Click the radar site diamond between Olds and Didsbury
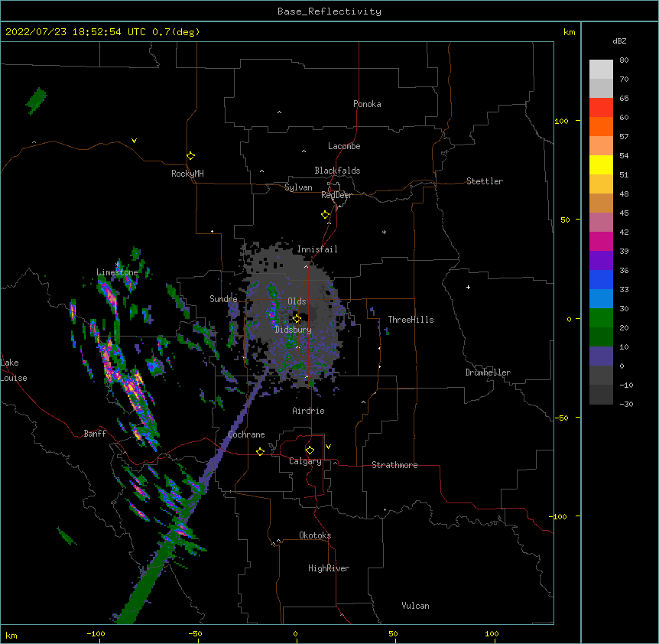659x644 pixels. pyautogui.click(x=297, y=319)
